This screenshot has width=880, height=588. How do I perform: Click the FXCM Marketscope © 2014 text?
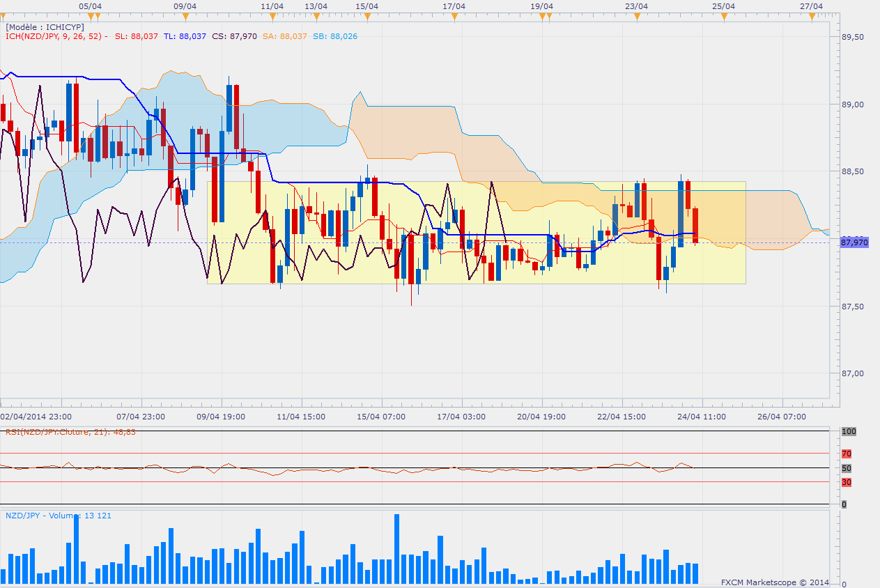(774, 582)
